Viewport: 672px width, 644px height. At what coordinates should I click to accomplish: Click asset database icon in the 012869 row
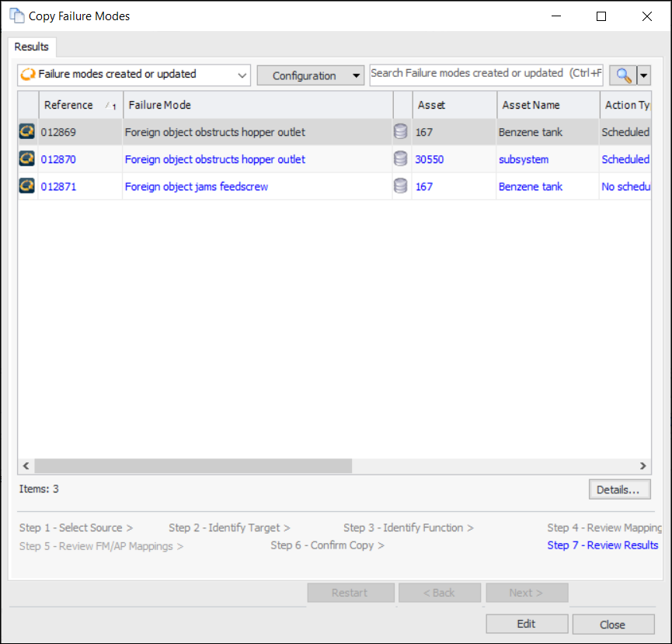point(401,132)
